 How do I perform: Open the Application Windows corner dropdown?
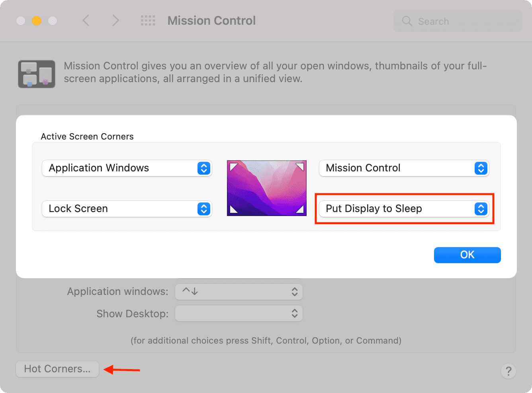tap(127, 168)
